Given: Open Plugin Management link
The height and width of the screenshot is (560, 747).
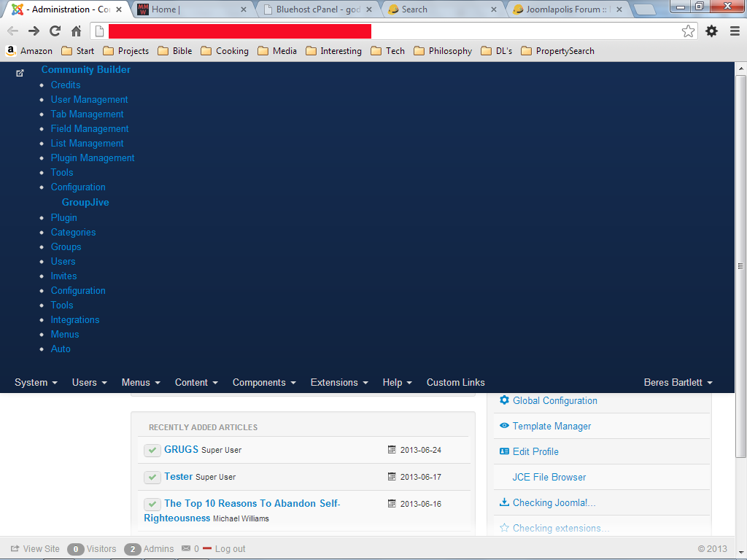Looking at the screenshot, I should tap(93, 157).
